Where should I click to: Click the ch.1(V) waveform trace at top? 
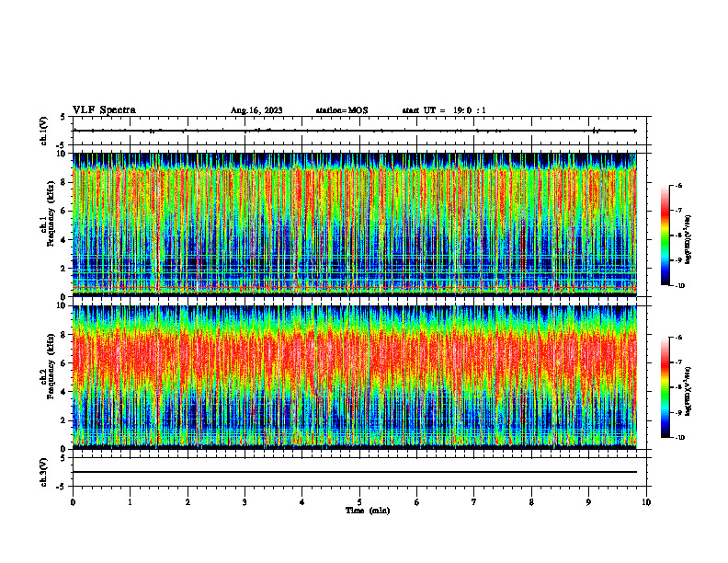click(355, 131)
